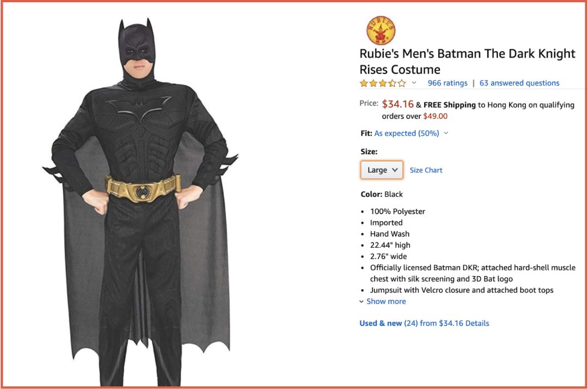Click the main red $34.16 price

coord(398,104)
